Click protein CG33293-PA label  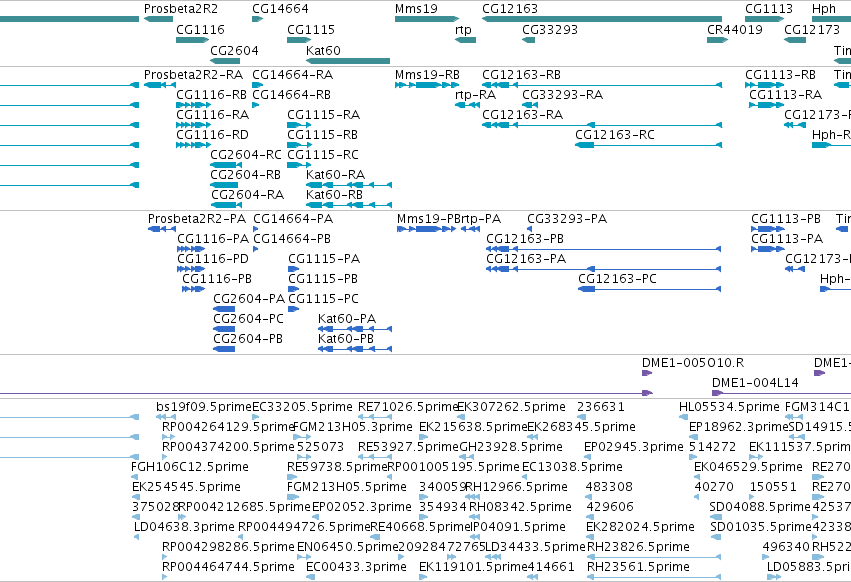pos(567,219)
